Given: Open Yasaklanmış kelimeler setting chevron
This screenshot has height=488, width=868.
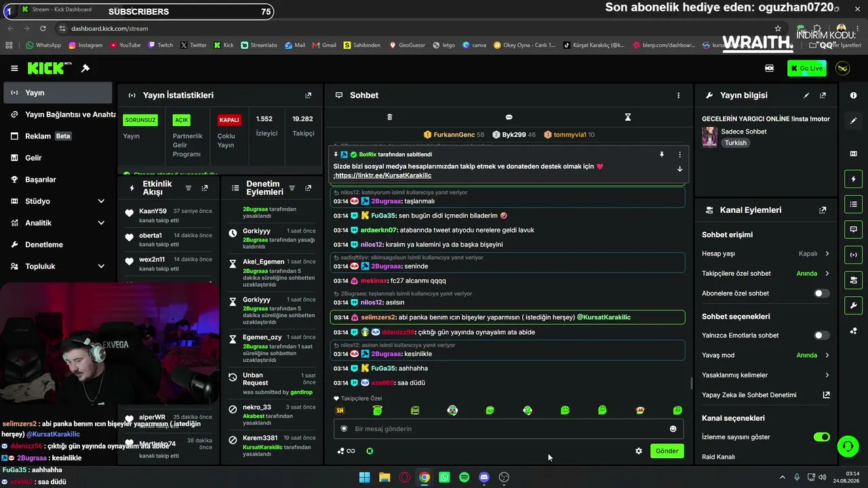Looking at the screenshot, I should (827, 375).
